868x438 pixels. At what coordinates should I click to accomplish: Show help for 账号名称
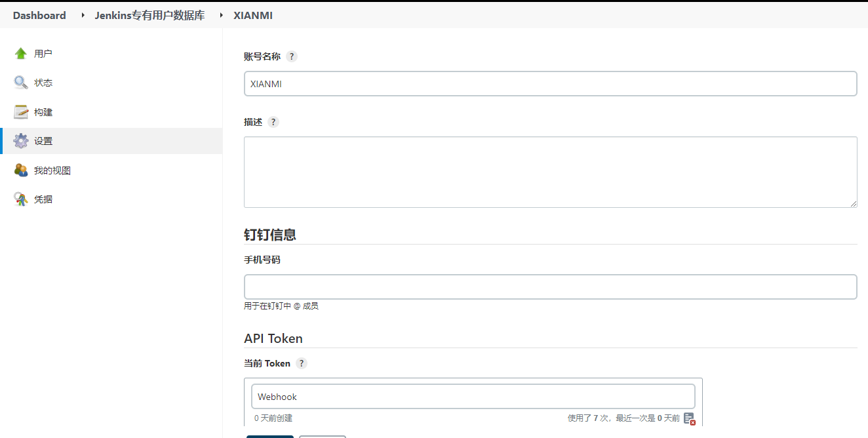click(292, 56)
